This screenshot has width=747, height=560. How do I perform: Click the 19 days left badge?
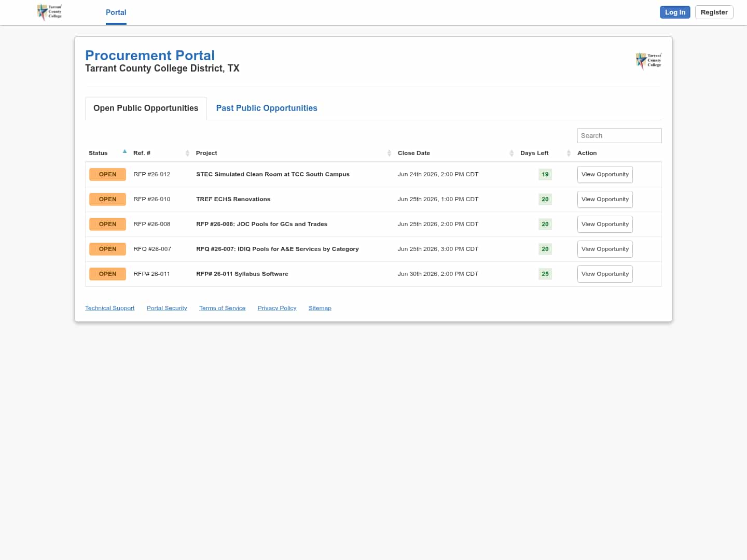point(545,174)
